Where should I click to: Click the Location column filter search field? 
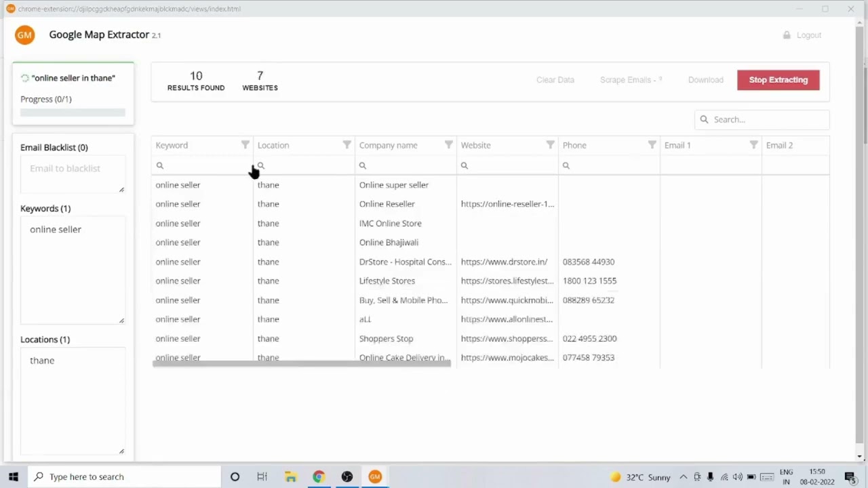[304, 165]
